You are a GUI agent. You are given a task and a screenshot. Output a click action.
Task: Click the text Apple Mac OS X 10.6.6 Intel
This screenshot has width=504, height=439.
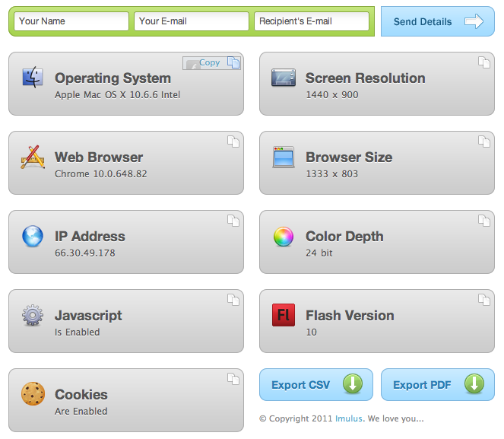point(117,95)
